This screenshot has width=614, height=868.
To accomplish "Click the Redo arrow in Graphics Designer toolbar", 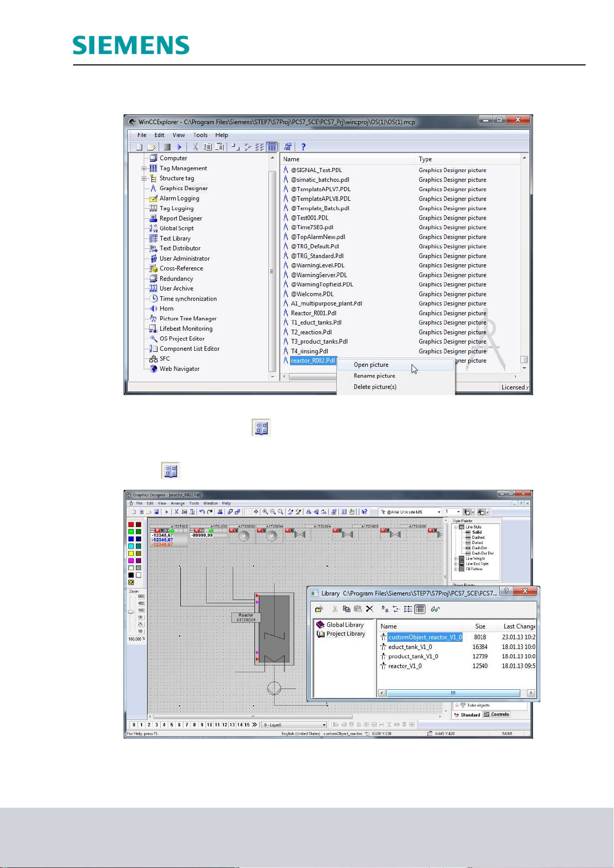I will pyautogui.click(x=210, y=512).
